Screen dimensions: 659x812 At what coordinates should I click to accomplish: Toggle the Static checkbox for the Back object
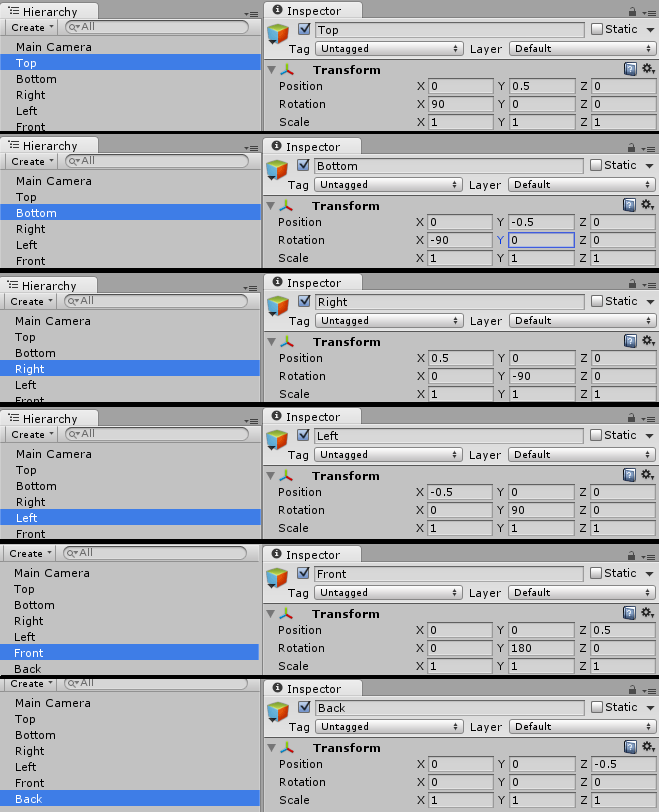tap(597, 707)
